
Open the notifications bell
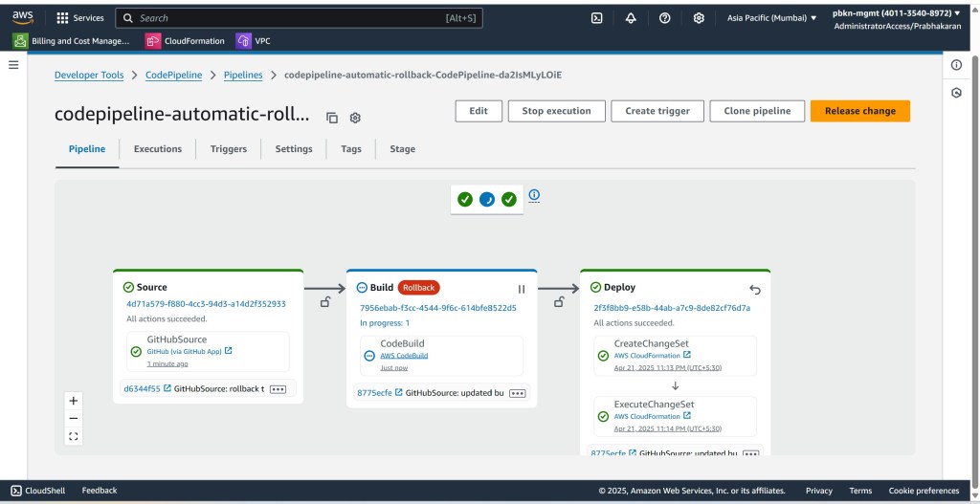[x=631, y=18]
